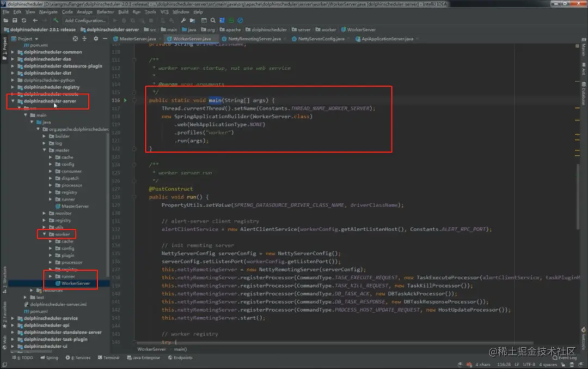
Task: Open the Spring tool window
Action: coord(49,358)
